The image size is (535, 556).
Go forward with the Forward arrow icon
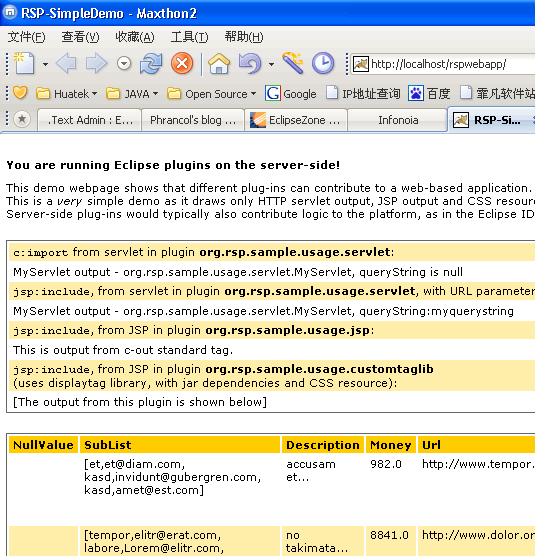[96, 64]
